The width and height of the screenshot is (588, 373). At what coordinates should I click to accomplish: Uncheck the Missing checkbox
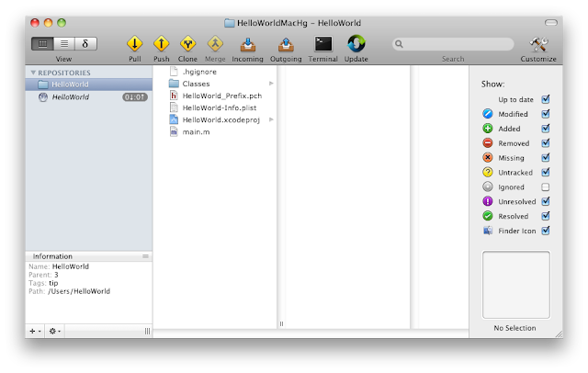546,158
